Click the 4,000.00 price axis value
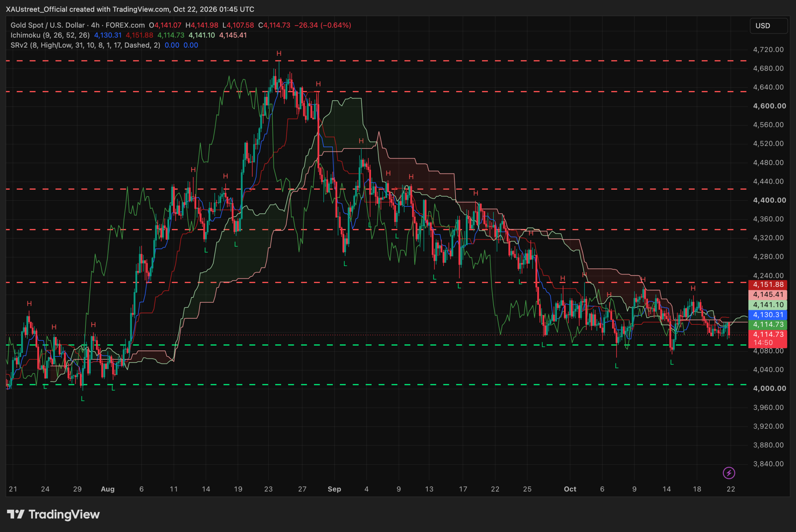796x532 pixels. point(769,388)
